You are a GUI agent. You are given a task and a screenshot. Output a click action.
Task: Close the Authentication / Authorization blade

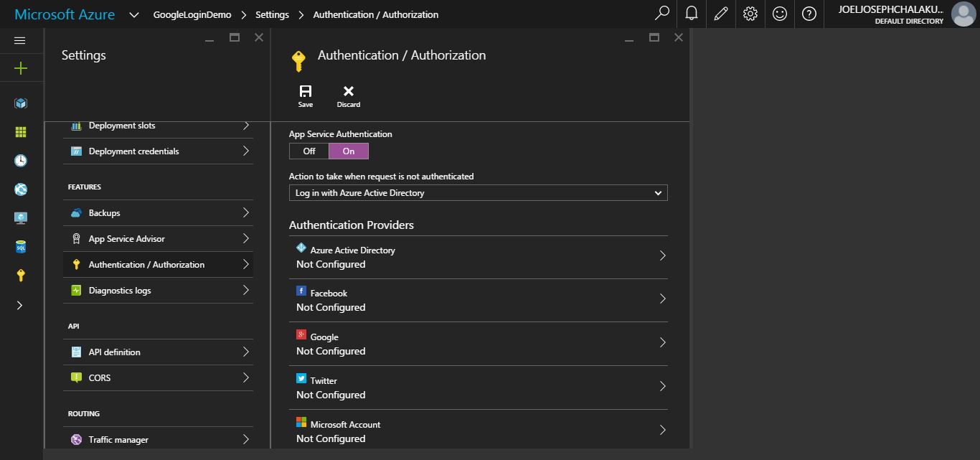coord(679,37)
